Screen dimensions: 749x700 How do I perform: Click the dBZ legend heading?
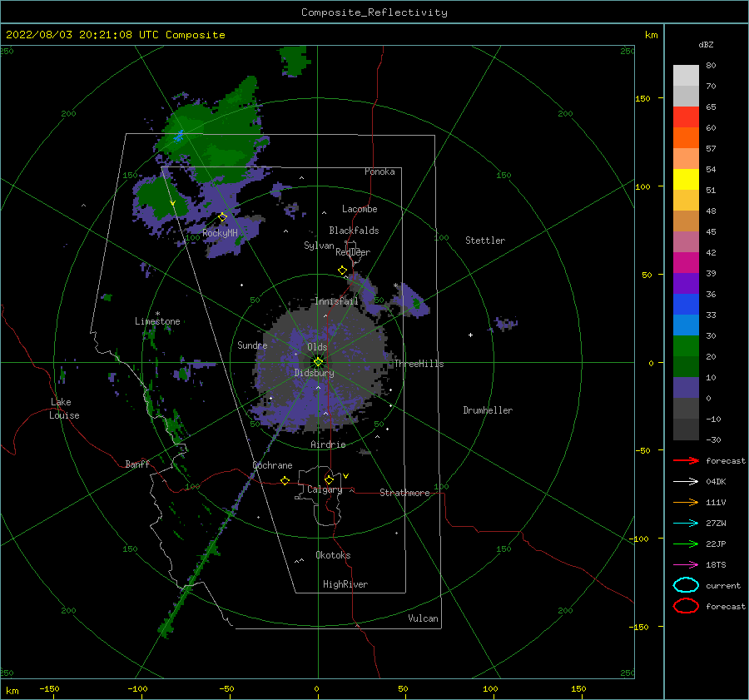[706, 44]
